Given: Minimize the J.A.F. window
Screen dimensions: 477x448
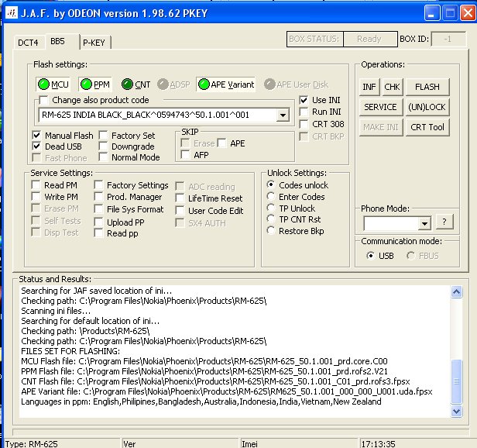Looking at the screenshot, I should [431, 13].
